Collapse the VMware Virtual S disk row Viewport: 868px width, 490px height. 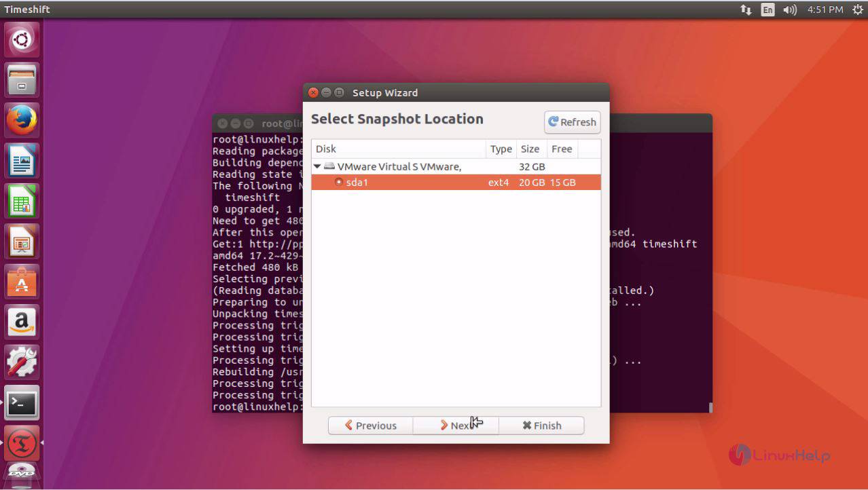[x=317, y=166]
